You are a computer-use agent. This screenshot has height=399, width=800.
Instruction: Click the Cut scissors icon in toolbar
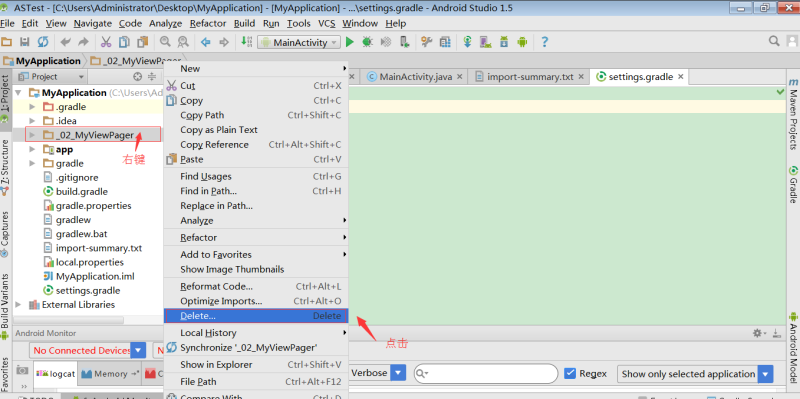(x=106, y=42)
